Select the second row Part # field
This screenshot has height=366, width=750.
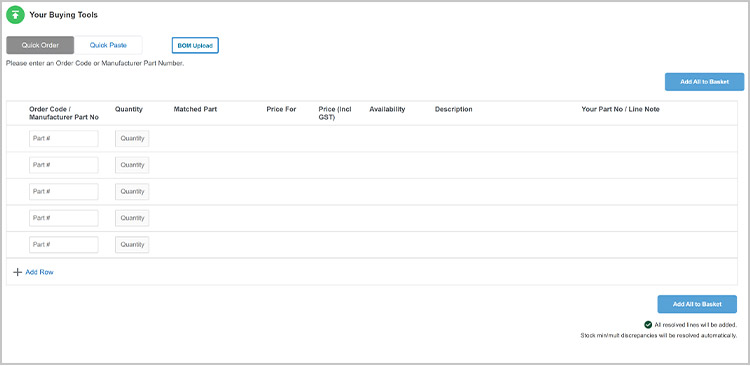pos(64,165)
